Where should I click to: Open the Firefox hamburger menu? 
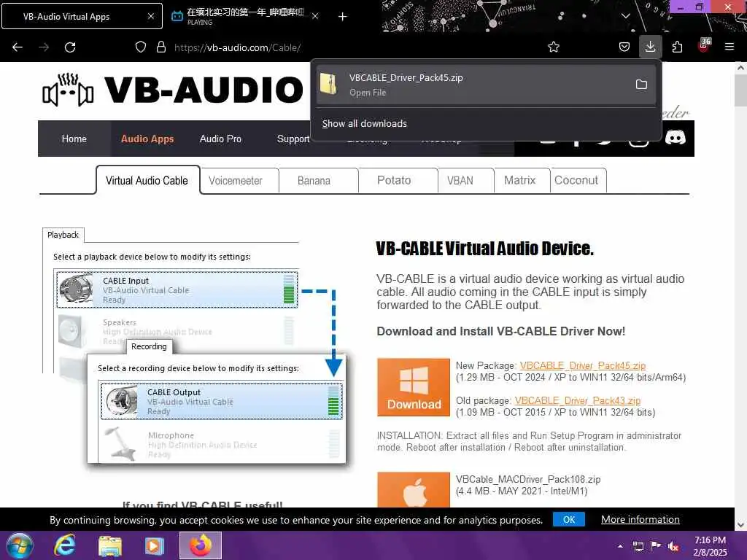click(729, 47)
